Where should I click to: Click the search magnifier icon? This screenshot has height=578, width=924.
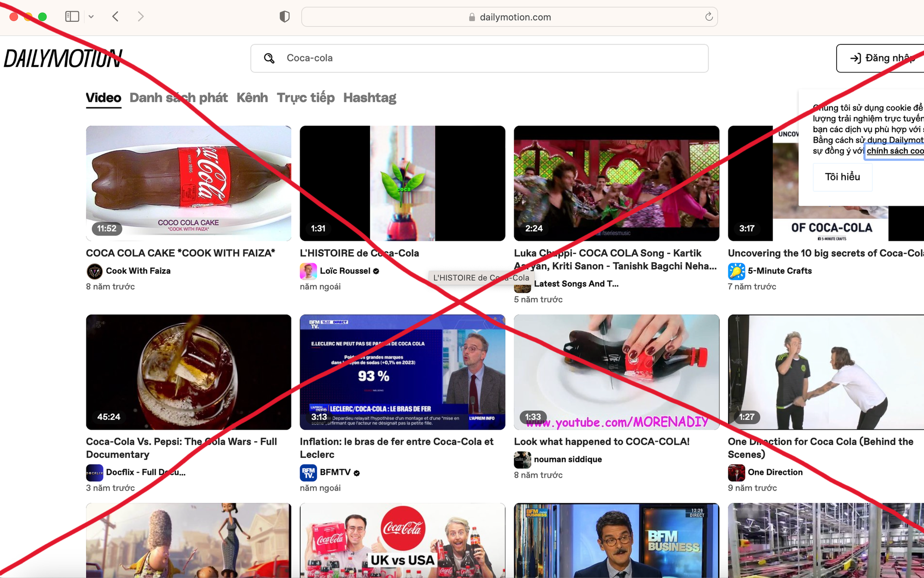point(269,58)
